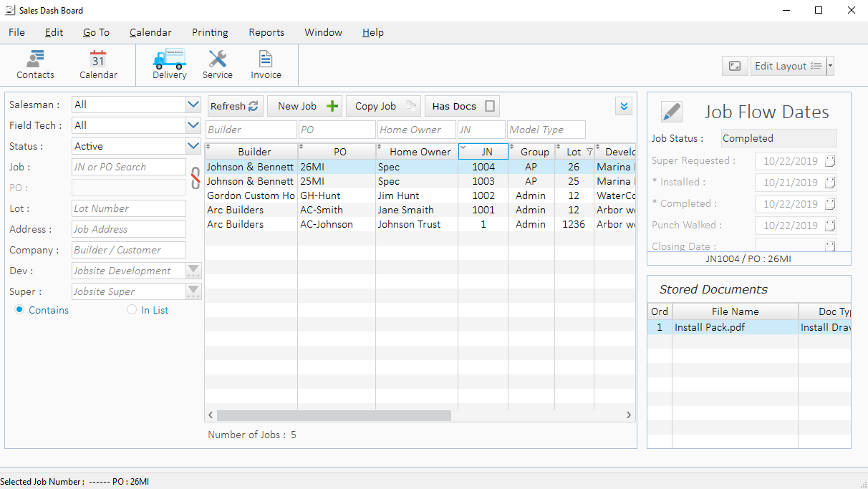
Task: Click the double-chevron collapse icon above the job grid
Action: point(624,106)
